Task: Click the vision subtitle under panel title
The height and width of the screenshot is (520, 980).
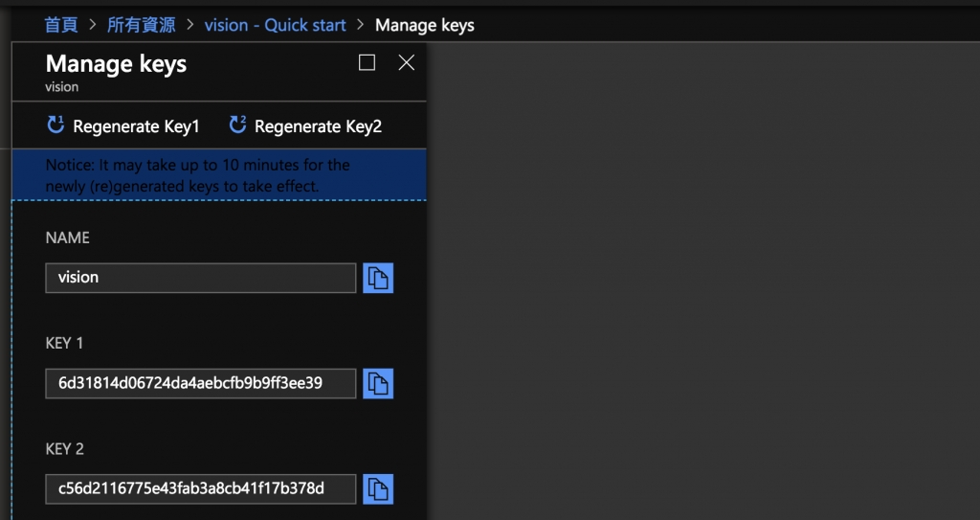Action: click(x=61, y=87)
